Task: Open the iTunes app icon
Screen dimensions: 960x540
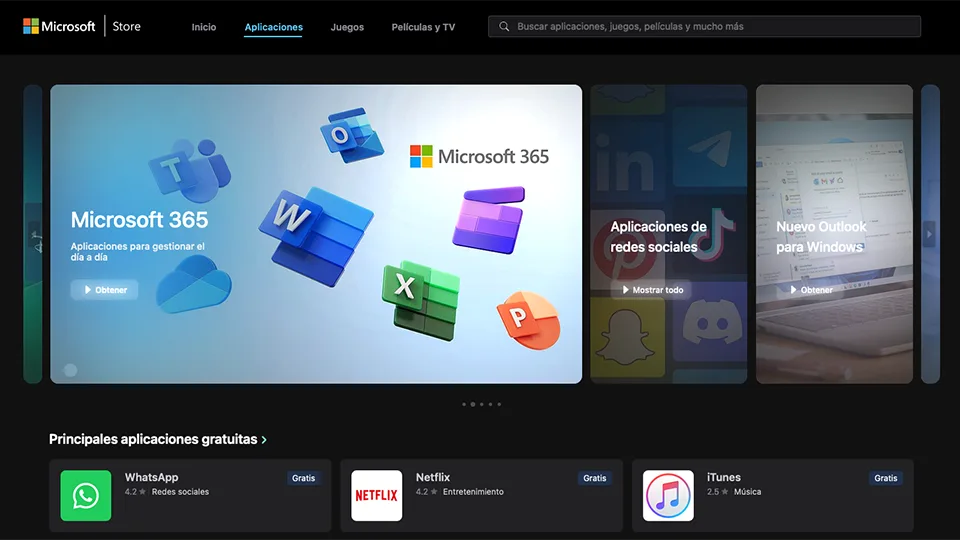Action: coord(668,495)
